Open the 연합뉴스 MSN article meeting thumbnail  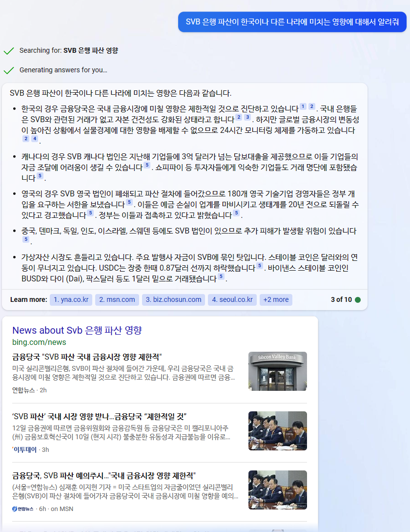point(277,490)
